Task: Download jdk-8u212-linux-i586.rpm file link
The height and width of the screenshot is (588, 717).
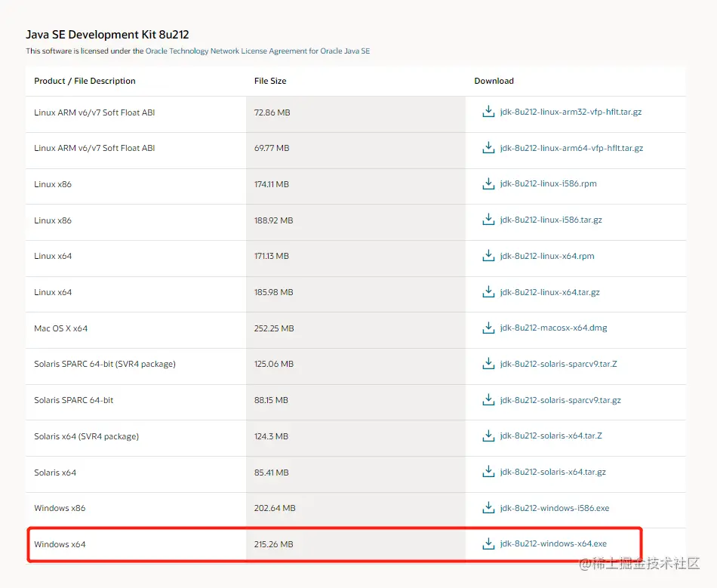Action: click(548, 184)
